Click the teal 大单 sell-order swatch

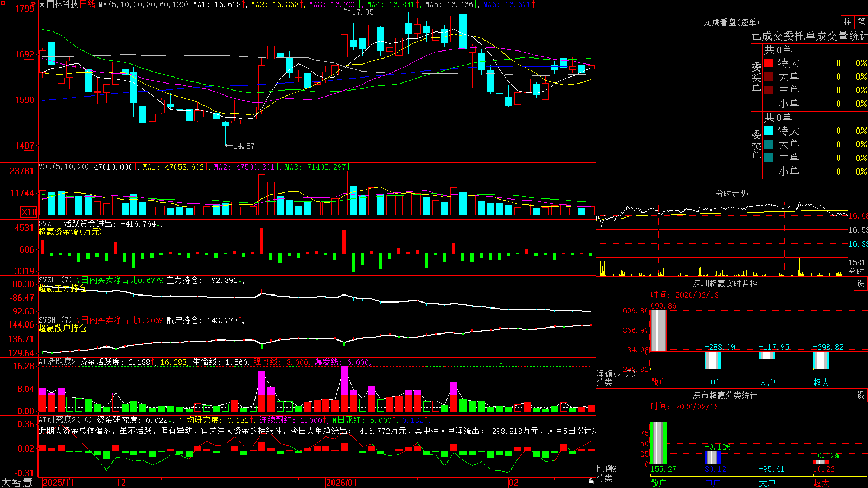768,144
